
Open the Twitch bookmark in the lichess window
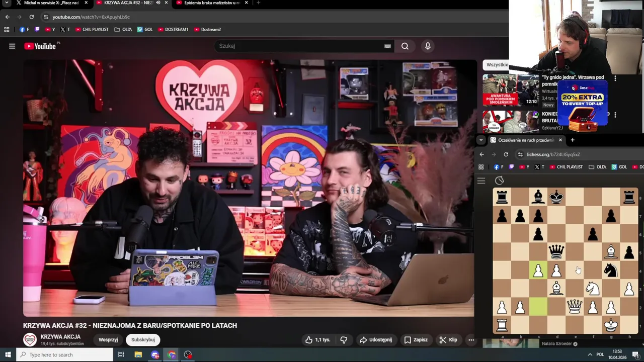[x=512, y=167]
